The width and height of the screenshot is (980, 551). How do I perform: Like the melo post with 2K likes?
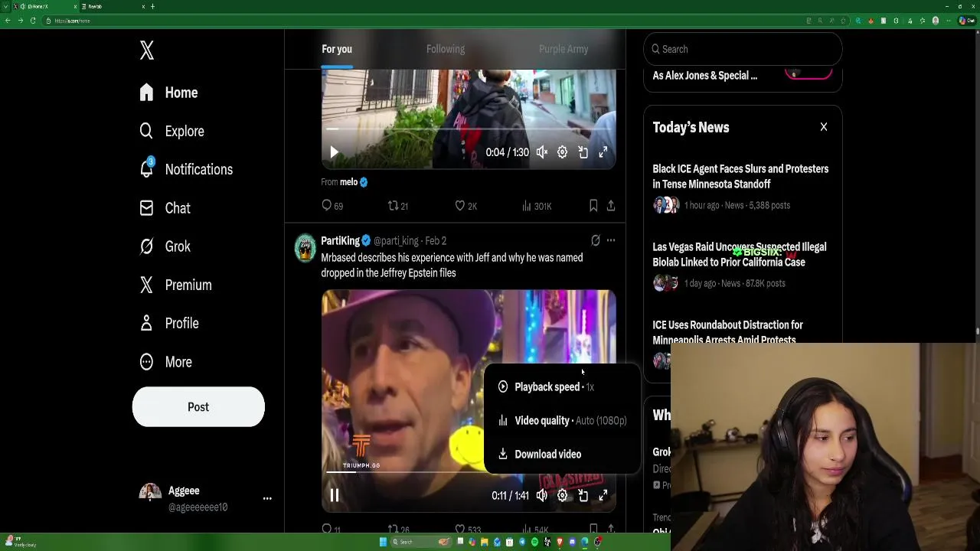pyautogui.click(x=465, y=206)
